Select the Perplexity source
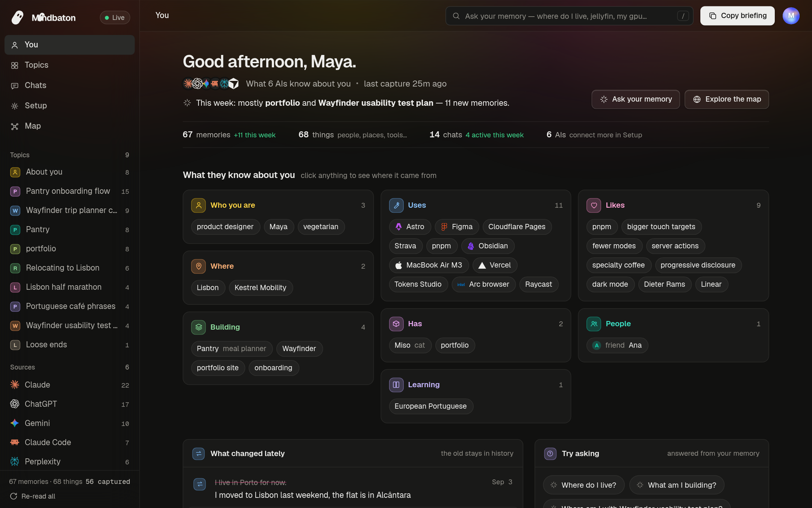The width and height of the screenshot is (812, 508). tap(70, 462)
